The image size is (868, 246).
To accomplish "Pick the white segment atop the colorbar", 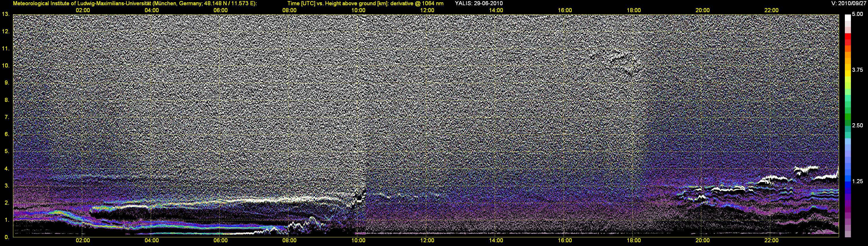I will click(847, 18).
